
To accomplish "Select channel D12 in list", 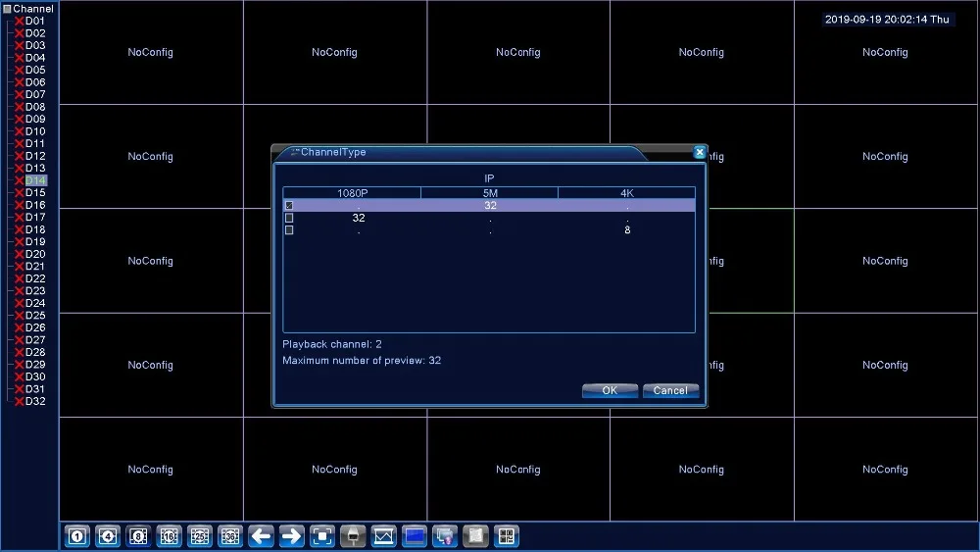I will click(35, 156).
